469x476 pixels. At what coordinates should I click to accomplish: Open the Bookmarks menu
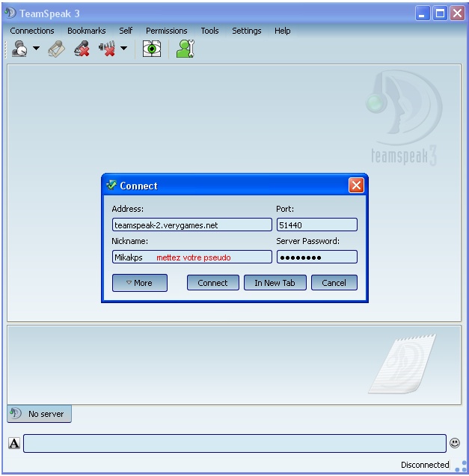(87, 31)
